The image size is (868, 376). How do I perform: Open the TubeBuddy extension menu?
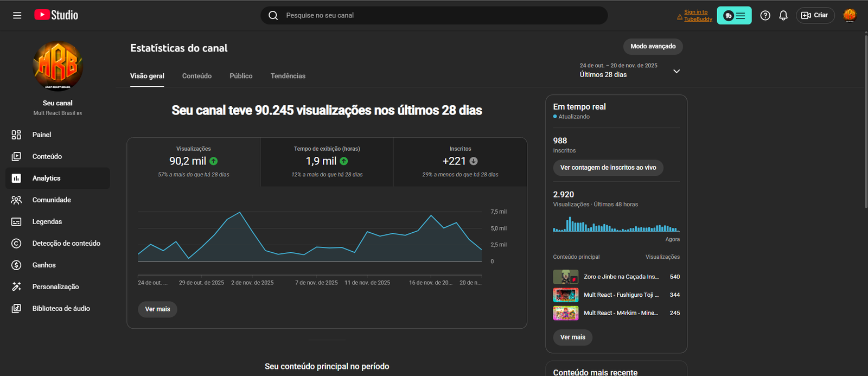click(x=734, y=16)
